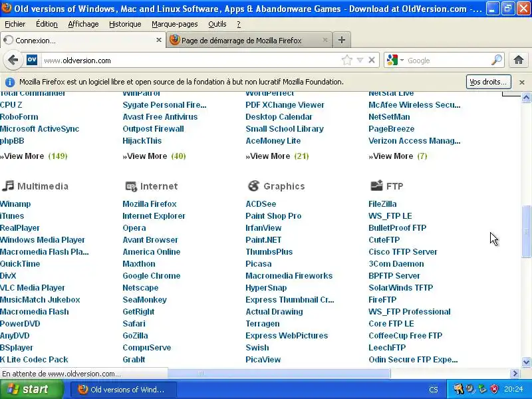Open the Avast Free Antivirus link
This screenshot has width=532, height=399.
point(160,117)
